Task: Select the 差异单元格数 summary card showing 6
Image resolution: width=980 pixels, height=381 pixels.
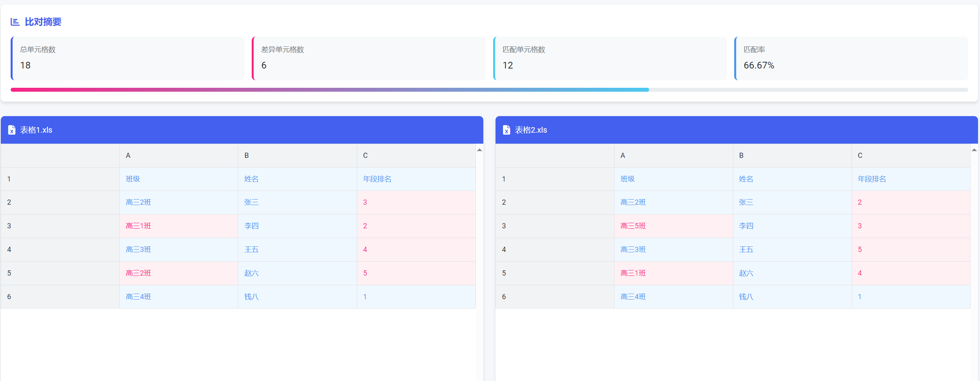Action: (369, 58)
